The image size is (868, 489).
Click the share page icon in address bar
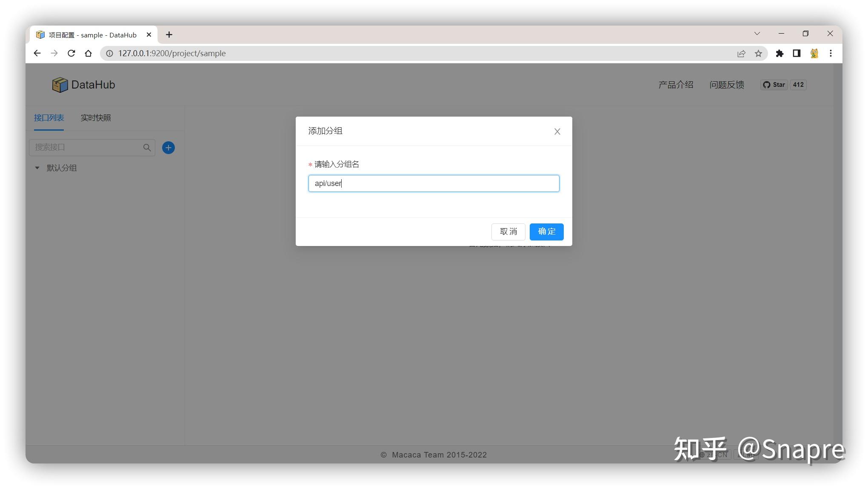click(742, 53)
